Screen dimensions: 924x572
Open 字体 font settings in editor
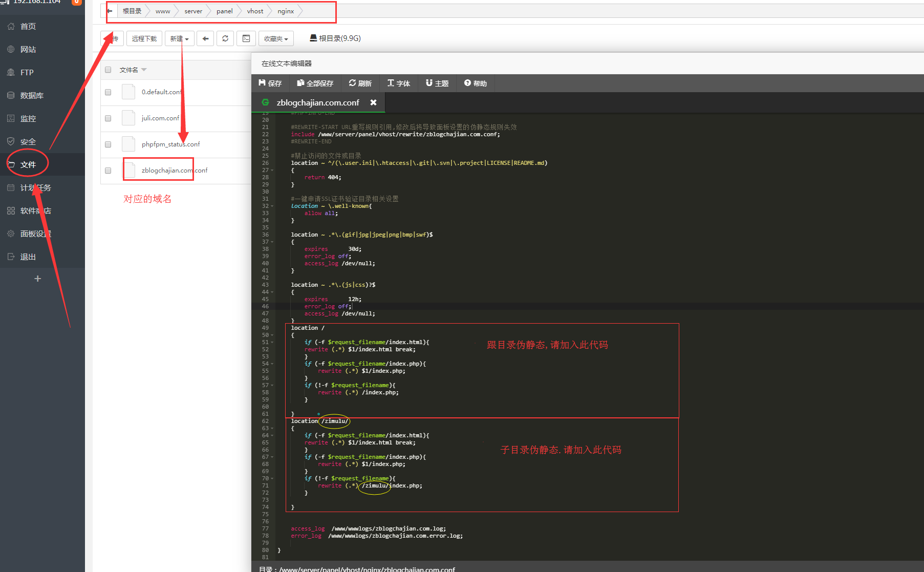[399, 83]
